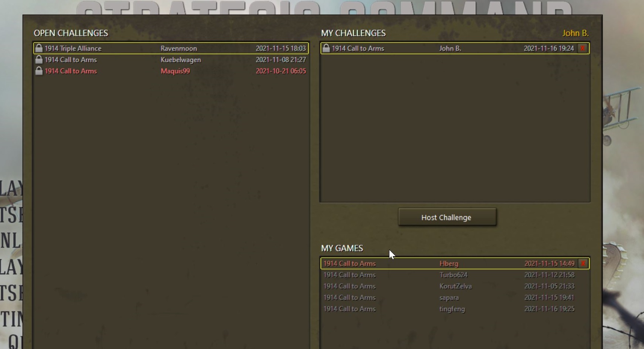
Task: Click timestamp 2021-11-16 19:25
Action: tap(549, 309)
